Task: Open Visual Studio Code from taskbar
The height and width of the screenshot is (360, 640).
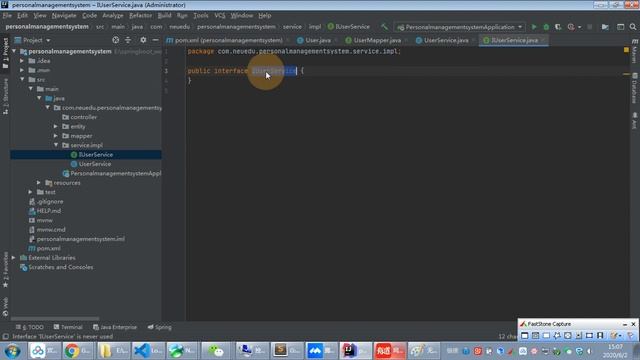Action: click(x=148, y=351)
